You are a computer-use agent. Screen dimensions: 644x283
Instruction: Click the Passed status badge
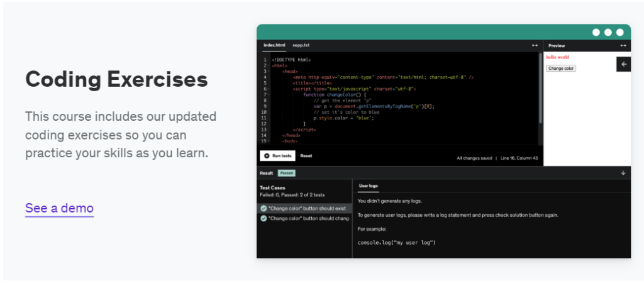[287, 173]
